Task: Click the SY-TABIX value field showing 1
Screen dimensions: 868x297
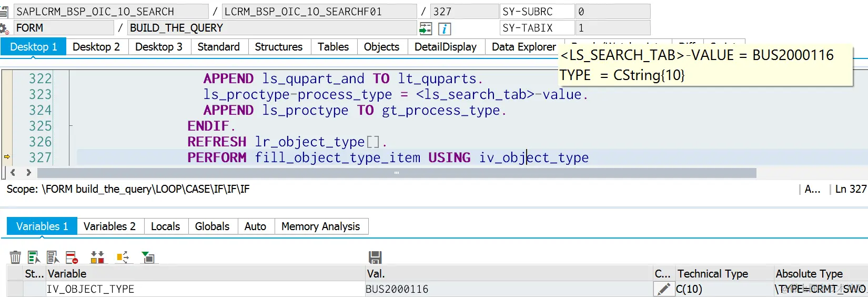Action: coord(613,28)
